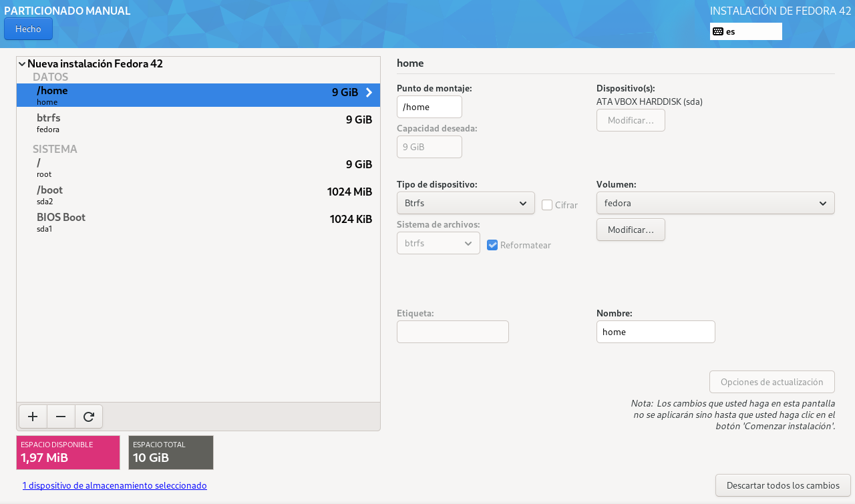The width and height of the screenshot is (855, 504).
Task: Select the /boot sda2 partition
Action: coord(198,194)
